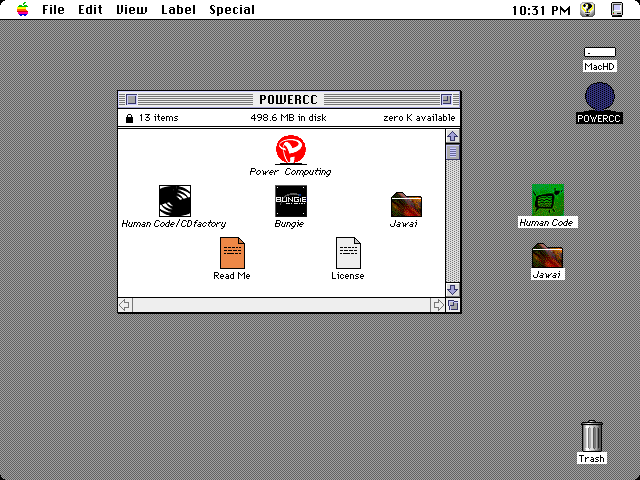Click the POWERCC window zoom box

[x=447, y=99]
